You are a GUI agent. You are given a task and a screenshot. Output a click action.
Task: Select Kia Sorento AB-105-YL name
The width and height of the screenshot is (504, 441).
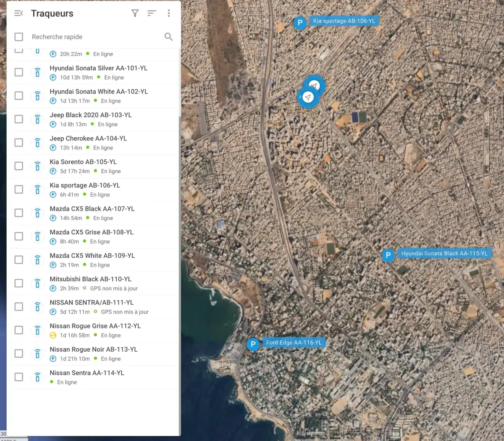(x=83, y=162)
